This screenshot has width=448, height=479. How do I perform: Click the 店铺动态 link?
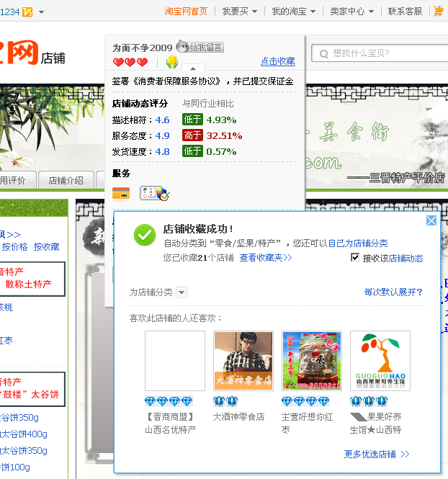[x=406, y=258]
